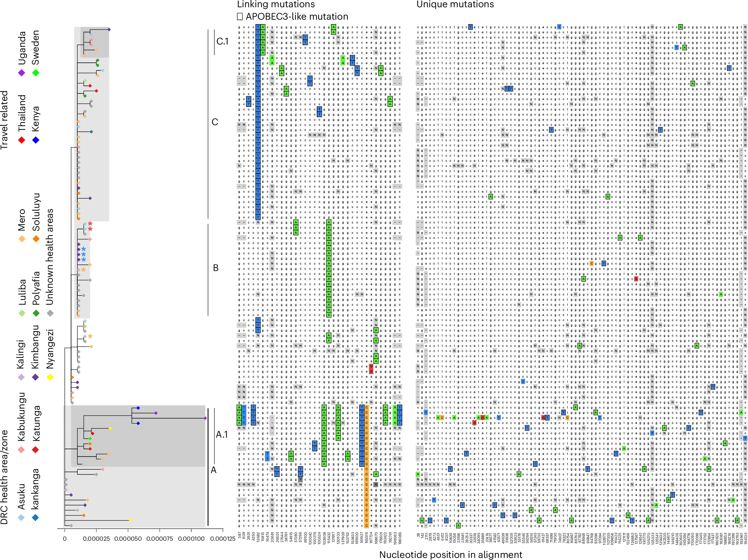Screen dimensions: 748x560
Task: Click the red Thailand legend diamond
Action: tap(21, 140)
